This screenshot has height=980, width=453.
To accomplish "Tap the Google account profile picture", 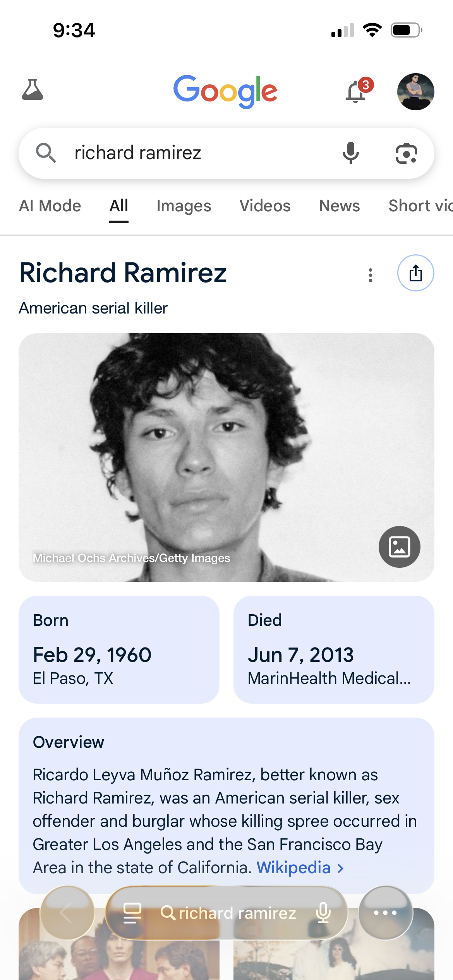I will 415,92.
